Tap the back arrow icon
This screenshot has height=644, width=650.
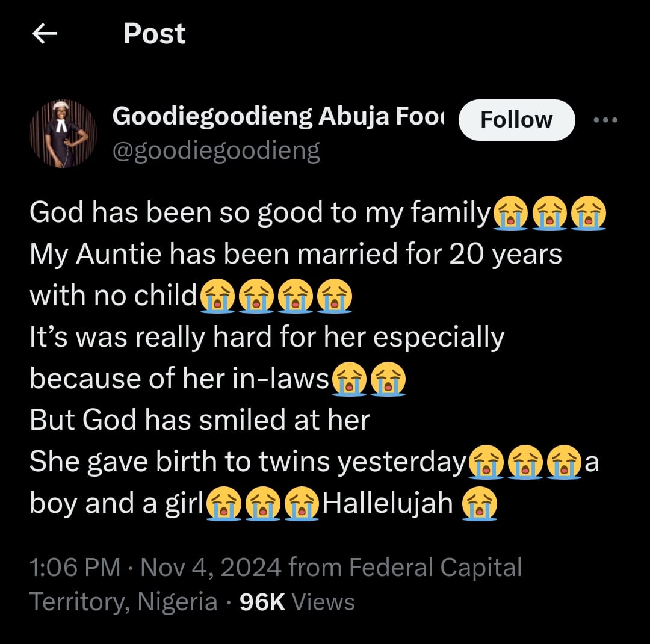(x=44, y=35)
